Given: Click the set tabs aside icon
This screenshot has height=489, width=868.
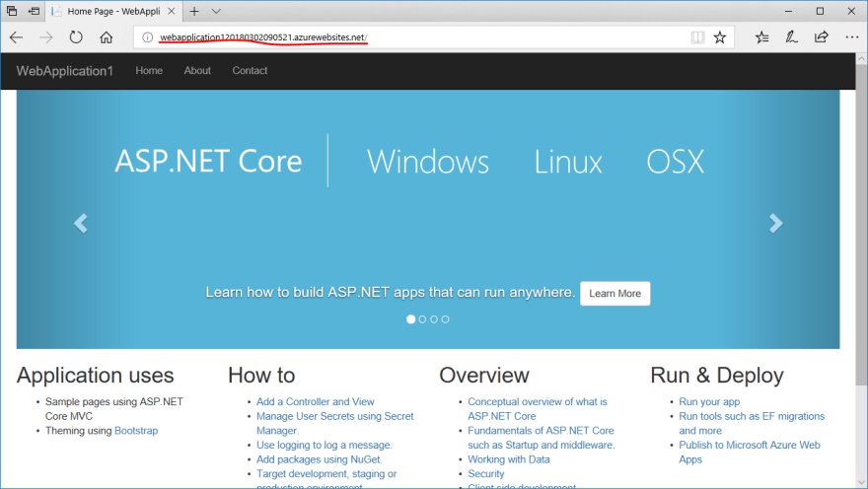Looking at the screenshot, I should click(x=34, y=11).
